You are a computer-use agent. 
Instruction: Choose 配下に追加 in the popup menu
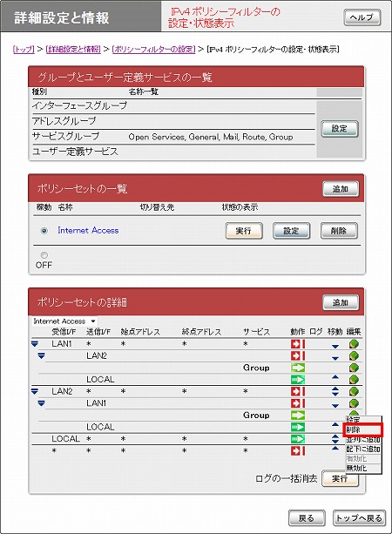click(x=363, y=449)
